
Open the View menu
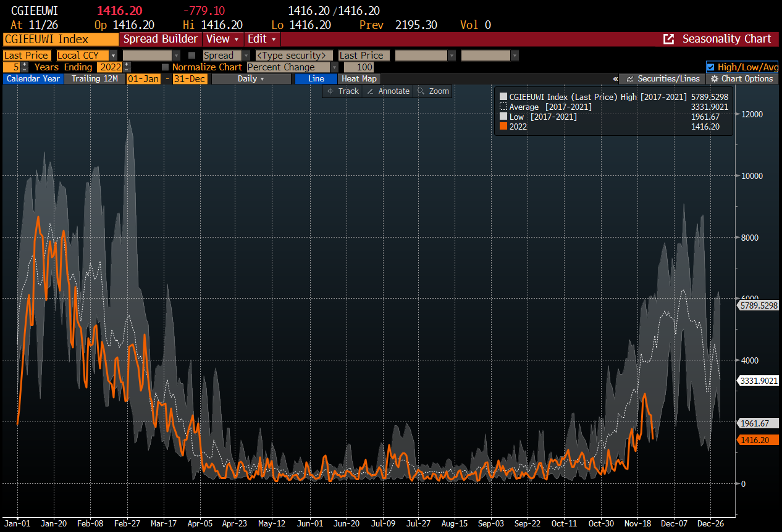click(222, 39)
